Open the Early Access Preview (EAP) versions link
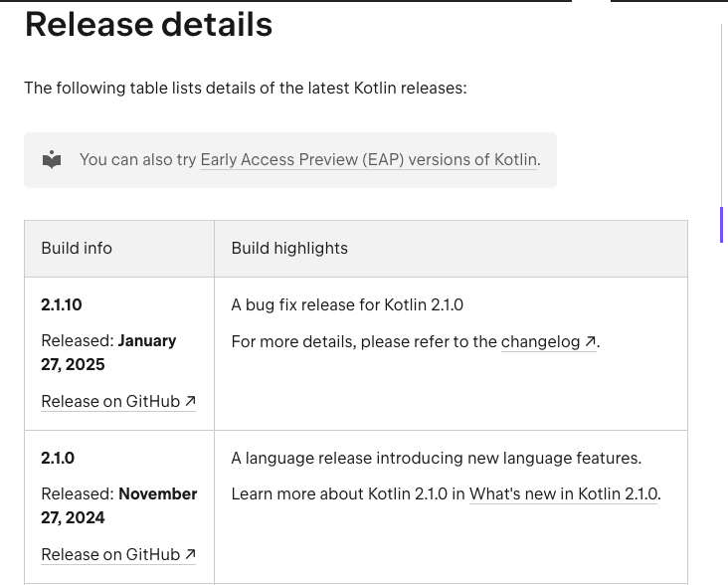728x585 pixels. (368, 159)
